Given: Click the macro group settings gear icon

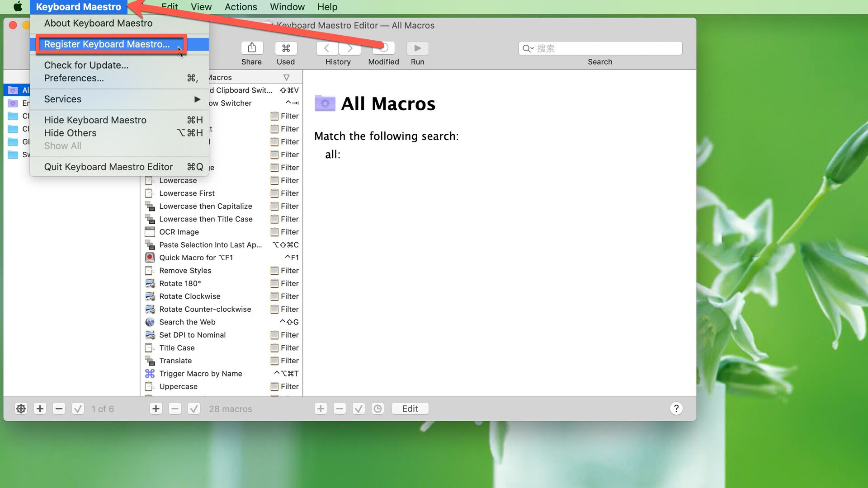Looking at the screenshot, I should [20, 409].
